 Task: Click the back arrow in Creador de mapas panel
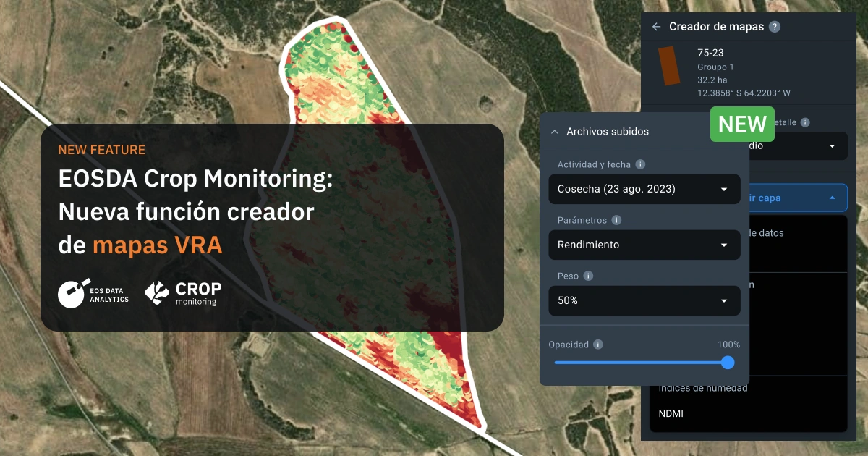point(657,26)
